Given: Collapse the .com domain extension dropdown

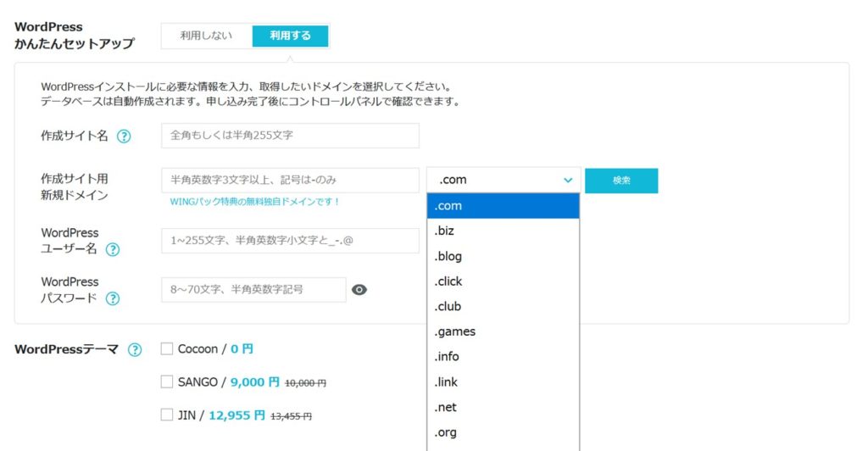Looking at the screenshot, I should click(x=504, y=180).
